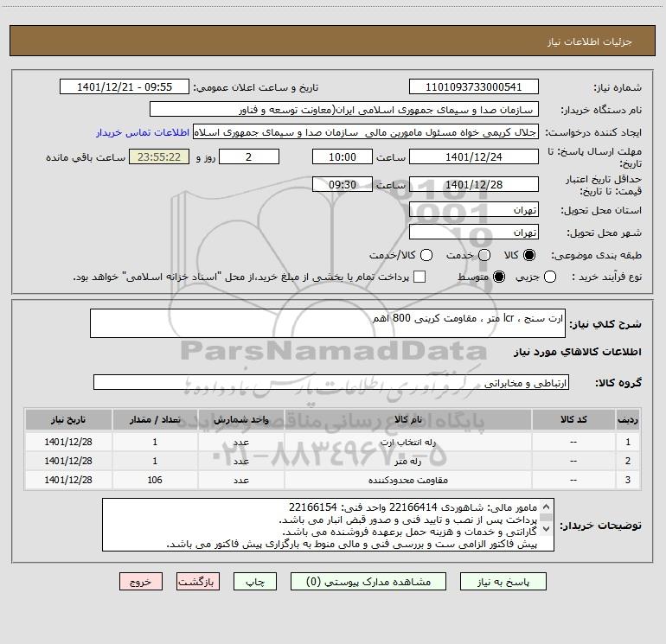Select the رله انتخاب ارت item cell

407,442
